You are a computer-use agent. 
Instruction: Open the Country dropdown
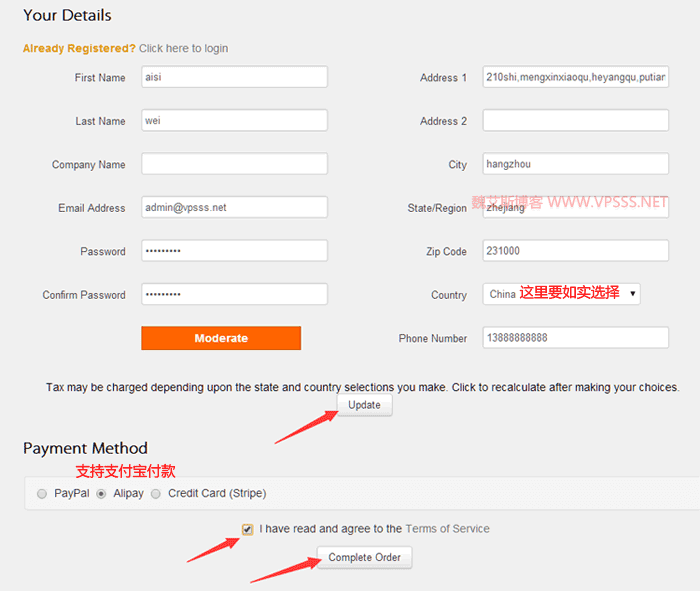click(561, 294)
